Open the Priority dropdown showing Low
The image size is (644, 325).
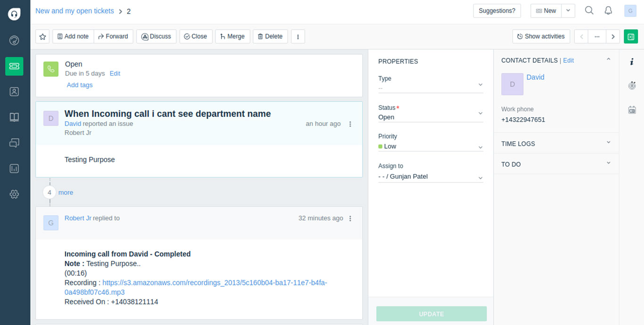(x=430, y=147)
